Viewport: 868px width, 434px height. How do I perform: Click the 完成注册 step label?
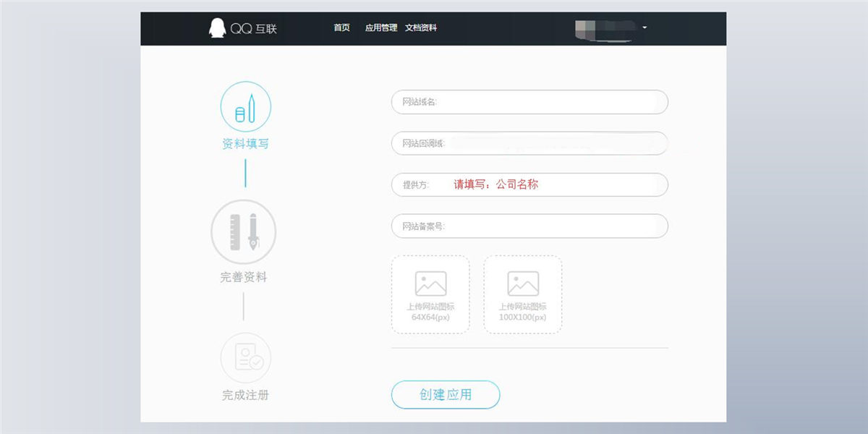(245, 396)
